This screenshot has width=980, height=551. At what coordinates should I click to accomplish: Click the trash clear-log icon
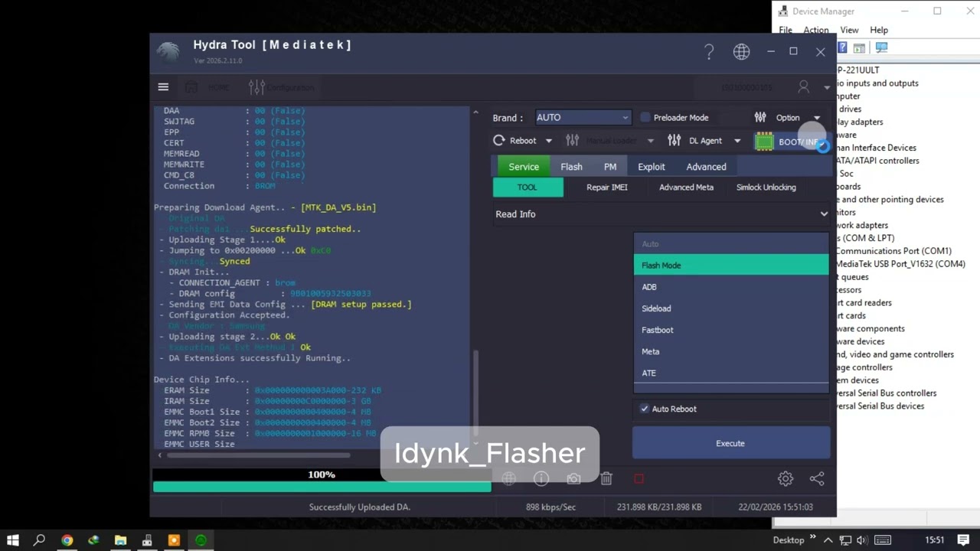(606, 479)
